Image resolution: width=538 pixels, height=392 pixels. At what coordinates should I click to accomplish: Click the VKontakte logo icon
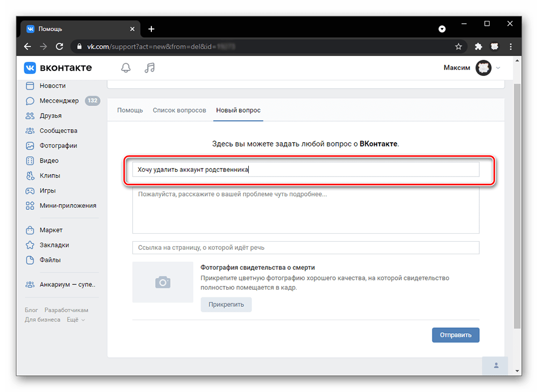pos(30,68)
